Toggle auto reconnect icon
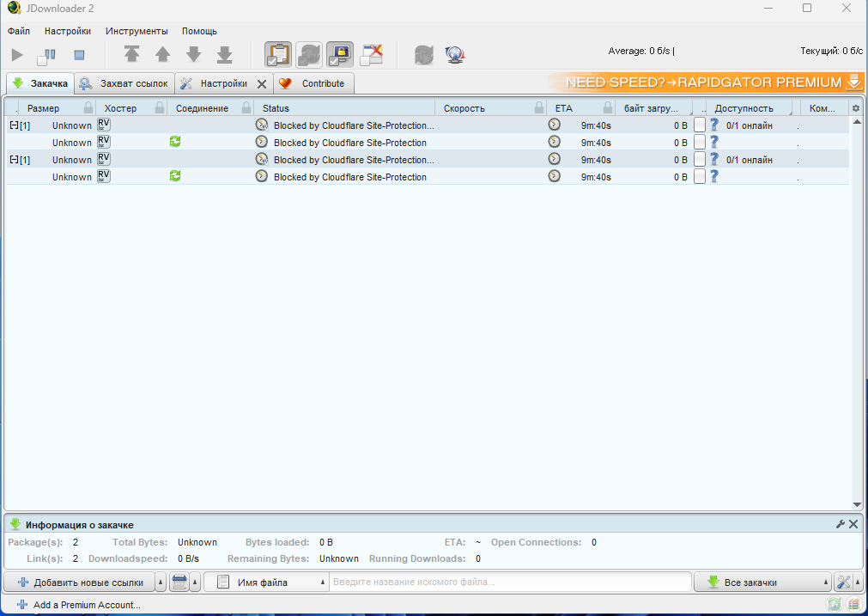The image size is (868, 616). point(309,54)
